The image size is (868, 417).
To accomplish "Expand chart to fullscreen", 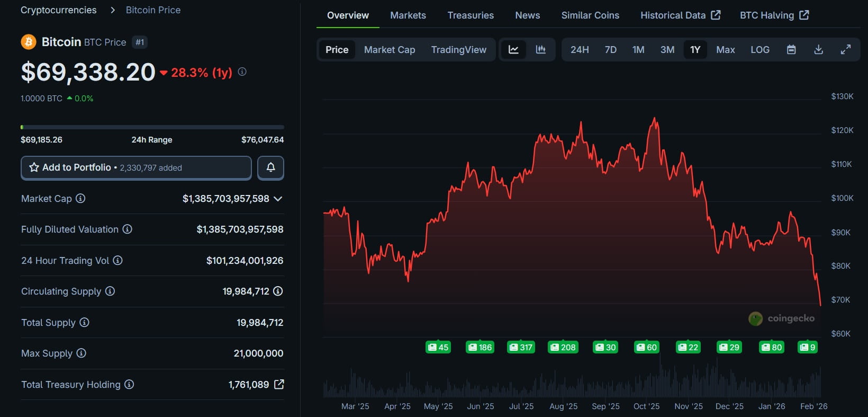I will tap(846, 49).
